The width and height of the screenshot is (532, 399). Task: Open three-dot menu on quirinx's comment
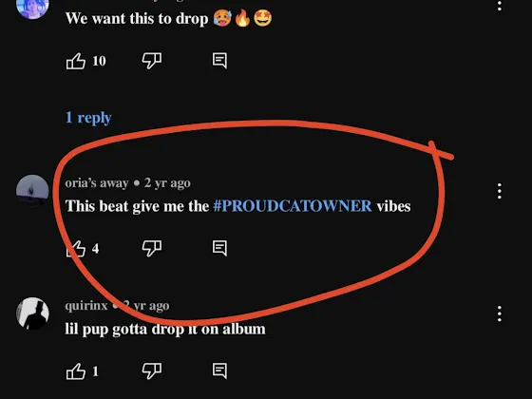coord(500,313)
